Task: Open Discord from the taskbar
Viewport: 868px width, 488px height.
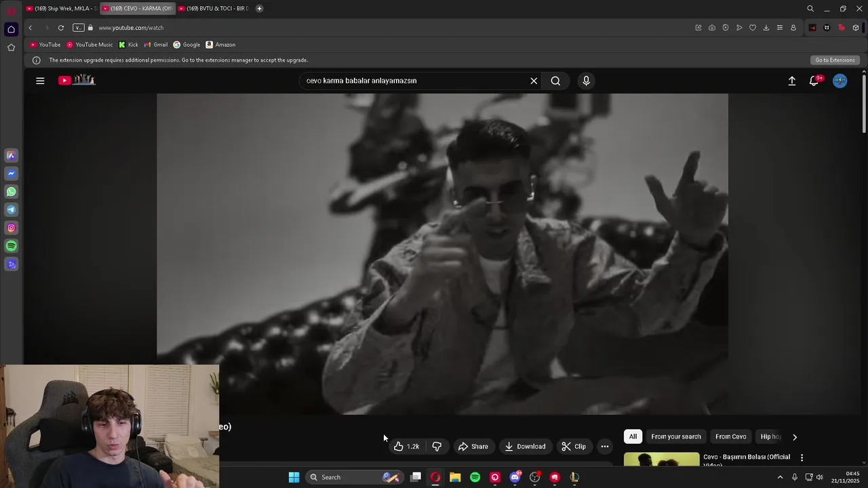Action: [515, 477]
